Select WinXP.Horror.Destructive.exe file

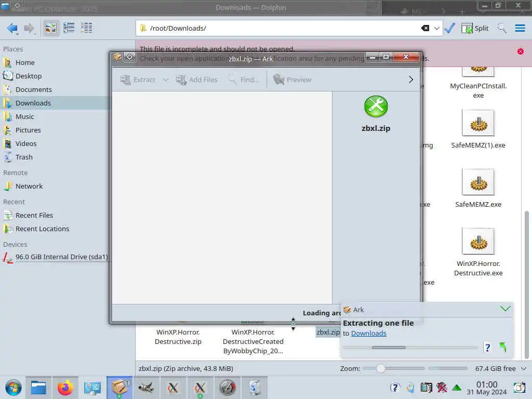coord(478,252)
